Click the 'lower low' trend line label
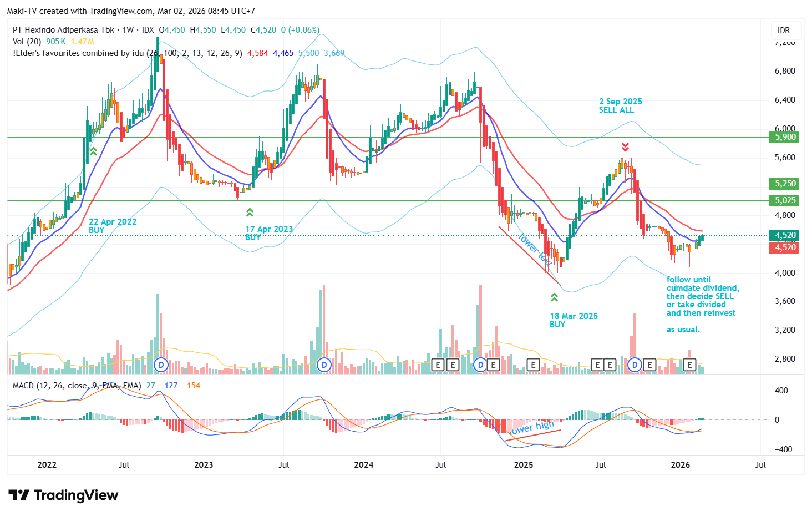 click(535, 249)
